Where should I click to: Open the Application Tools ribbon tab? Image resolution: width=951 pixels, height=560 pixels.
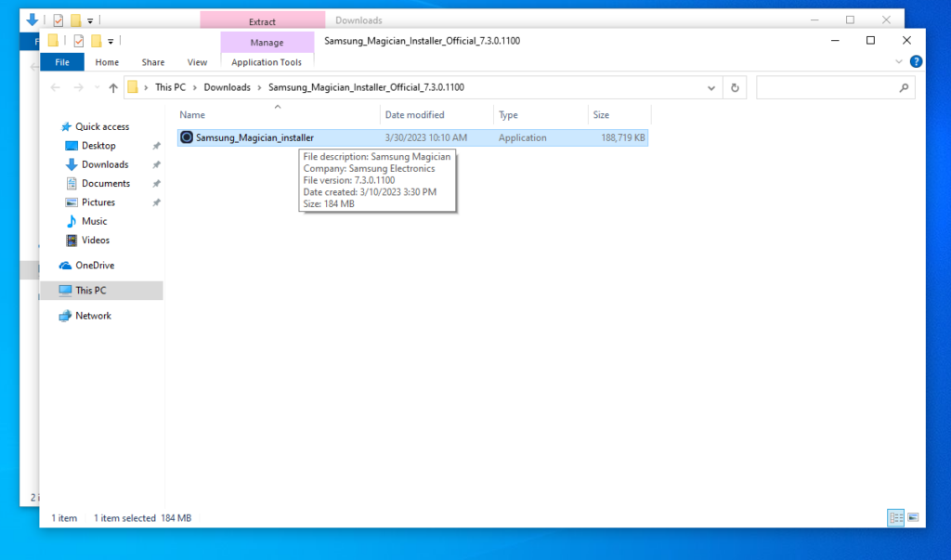(267, 62)
